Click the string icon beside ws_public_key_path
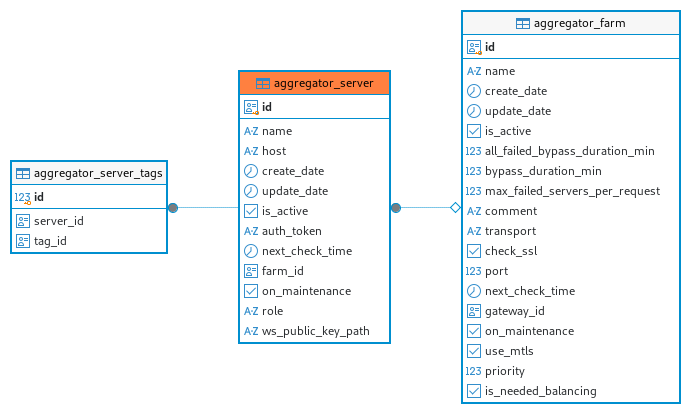This screenshot has width=691, height=414. (x=251, y=331)
